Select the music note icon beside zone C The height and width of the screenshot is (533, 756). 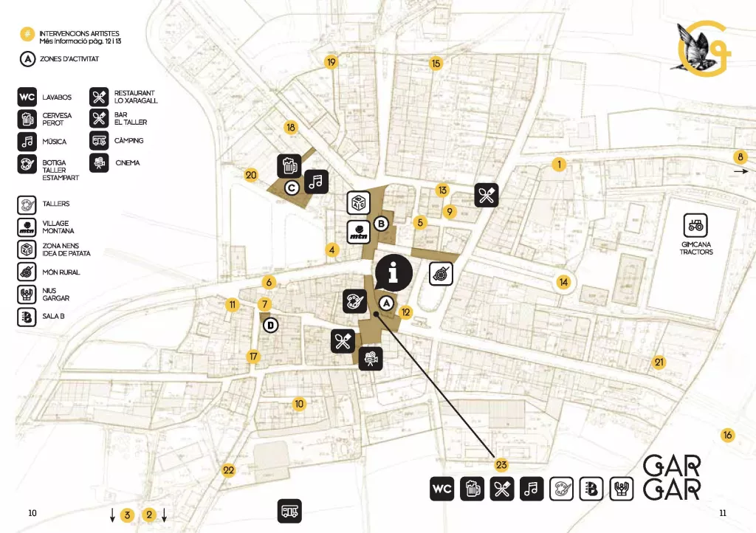tap(316, 182)
